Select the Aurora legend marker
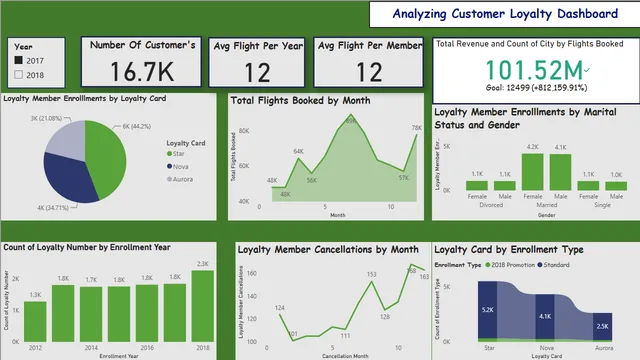This screenshot has width=640, height=360. (169, 179)
